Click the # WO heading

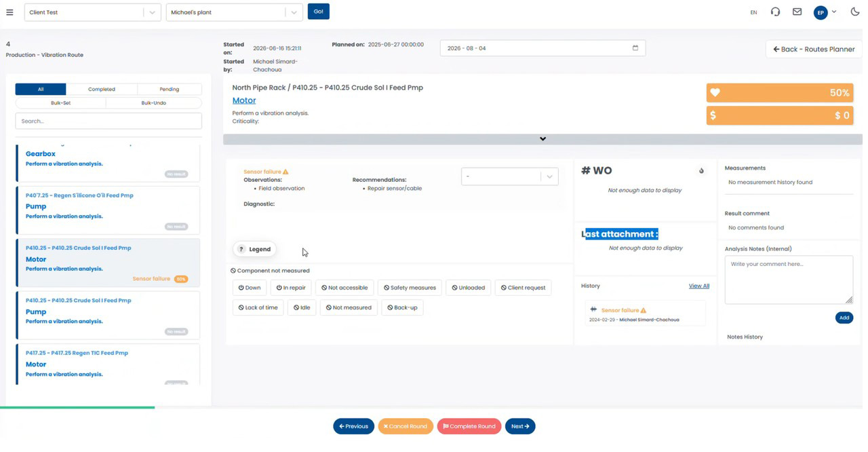point(597,170)
